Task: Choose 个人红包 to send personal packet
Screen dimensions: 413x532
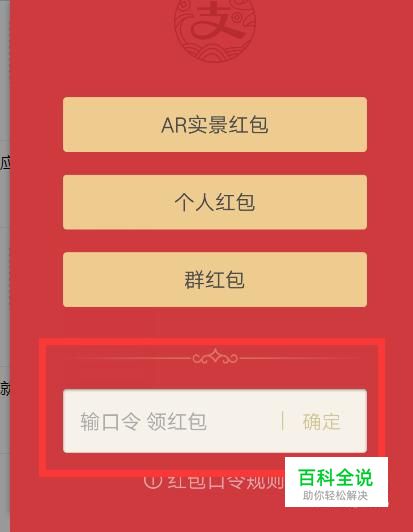Action: coord(215,202)
